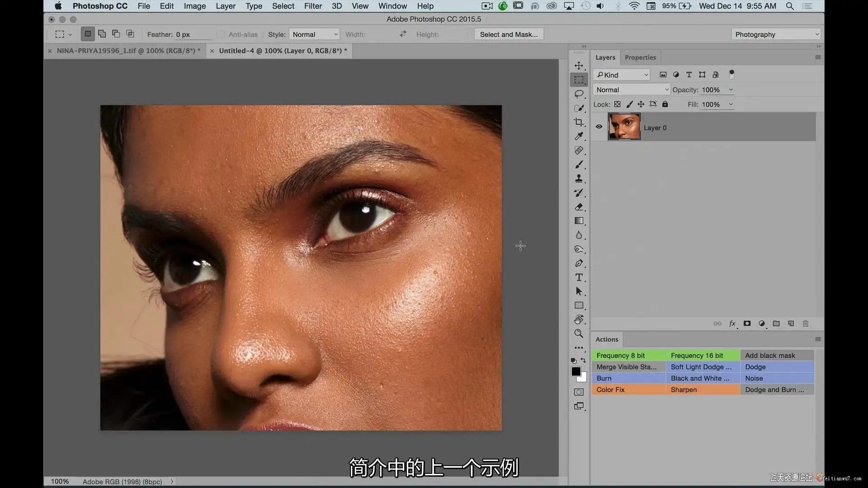Select the Clone Stamp tool

tap(579, 178)
